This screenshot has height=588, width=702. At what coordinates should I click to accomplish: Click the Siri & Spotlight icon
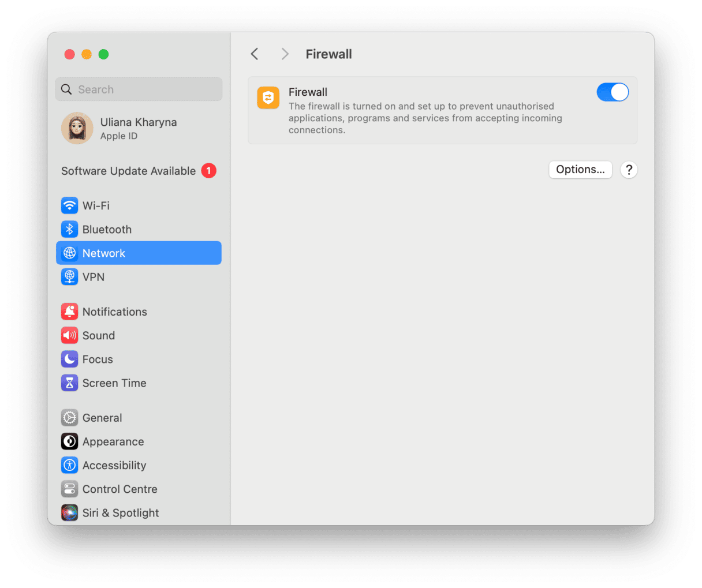tap(69, 512)
